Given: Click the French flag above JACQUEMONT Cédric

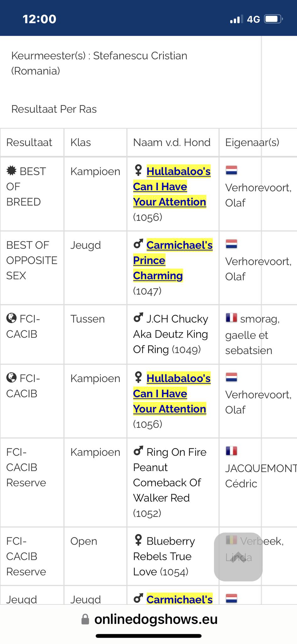Looking at the screenshot, I should pos(231,451).
